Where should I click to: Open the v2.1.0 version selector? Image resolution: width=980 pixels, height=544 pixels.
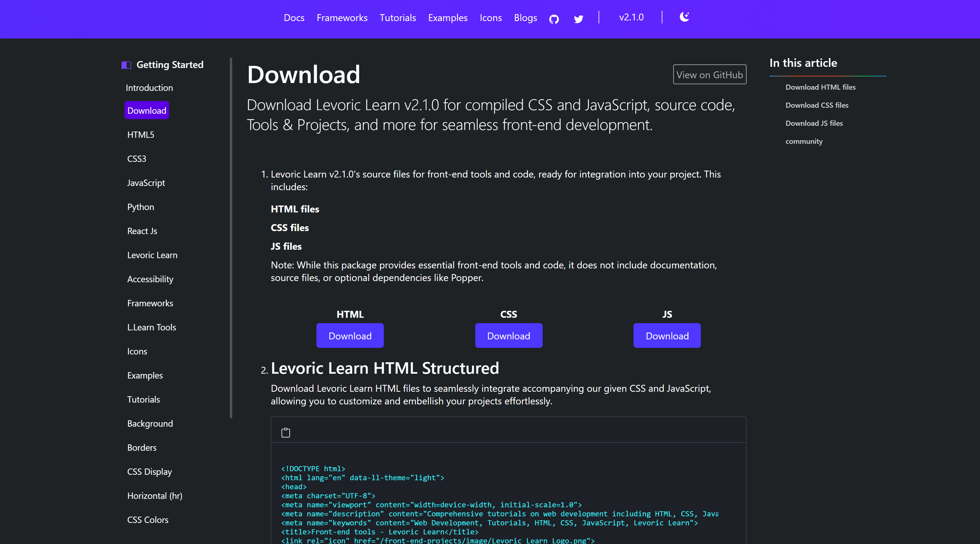pyautogui.click(x=631, y=17)
